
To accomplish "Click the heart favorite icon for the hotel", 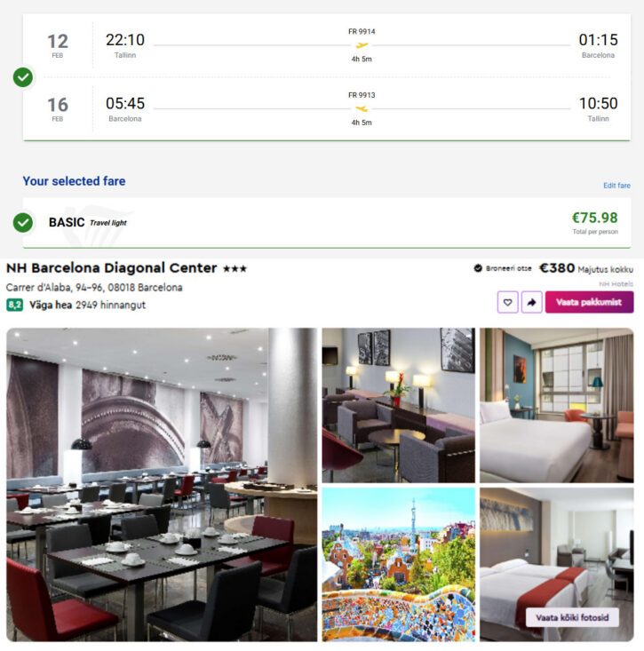I will 507,302.
